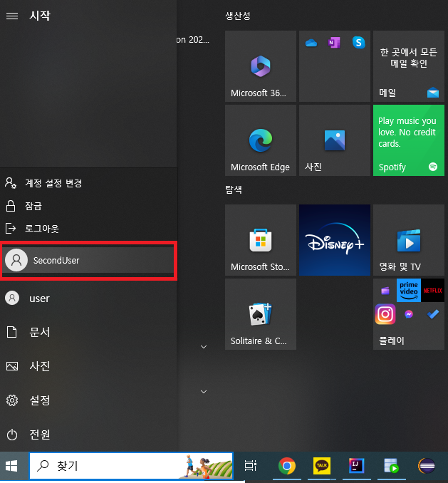Expand the lower chevron in app list
This screenshot has height=483, width=448.
204,392
